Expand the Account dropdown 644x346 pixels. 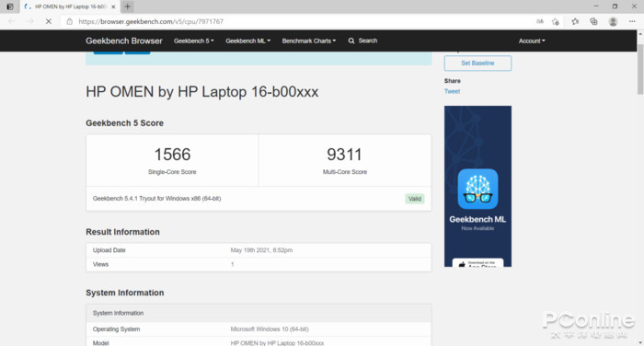coord(532,40)
